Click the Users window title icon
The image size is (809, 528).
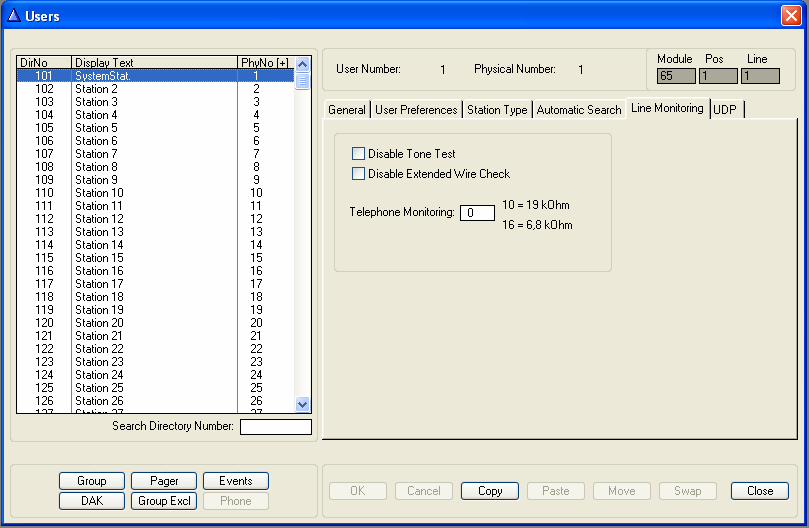tap(13, 15)
